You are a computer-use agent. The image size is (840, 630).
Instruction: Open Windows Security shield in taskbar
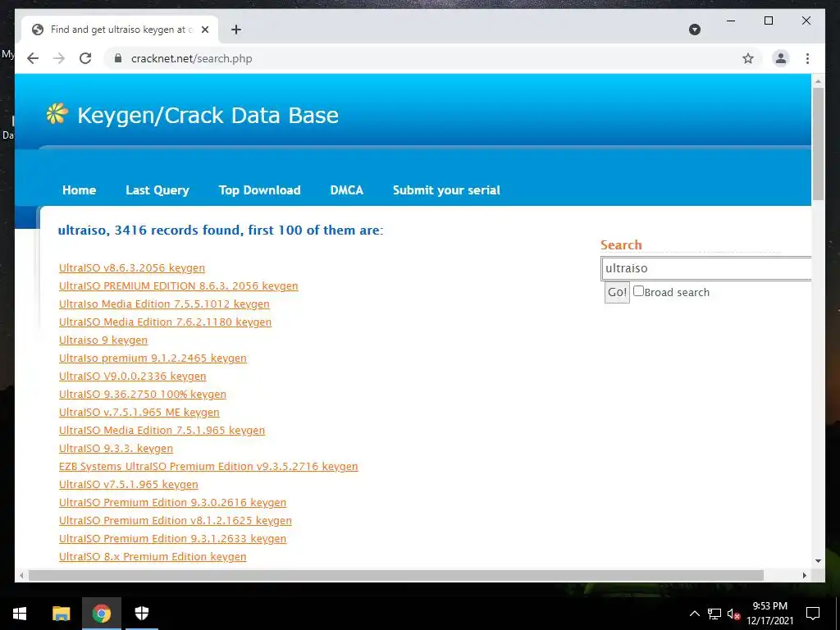[141, 614]
